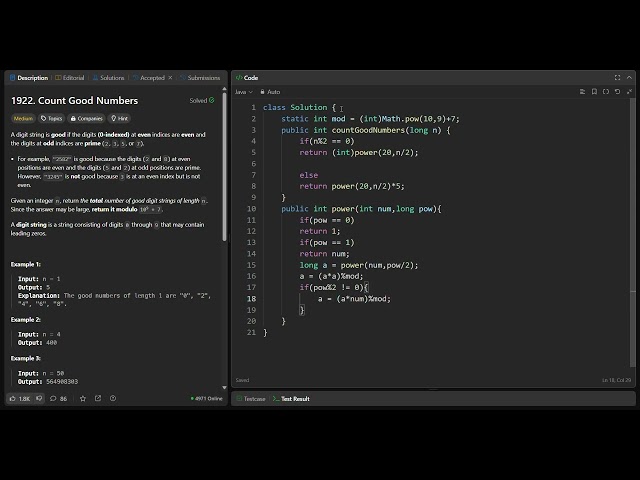Click 'long a = power(num,pow/2);' line
640x480 pixels.
[x=359, y=265]
